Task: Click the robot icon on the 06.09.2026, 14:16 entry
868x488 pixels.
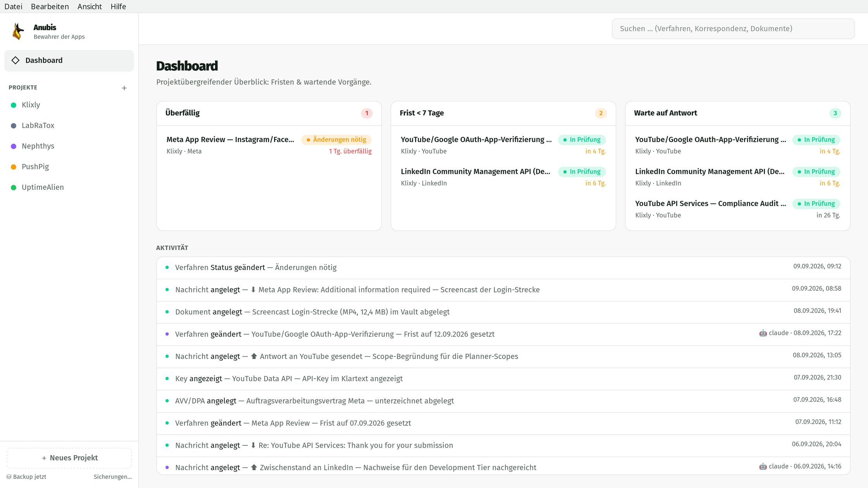Action: pos(763,466)
